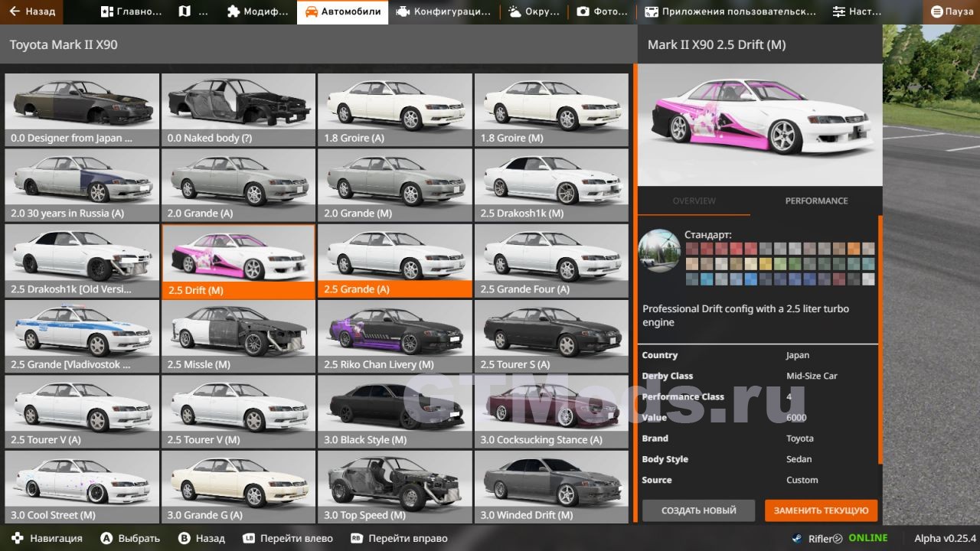The width and height of the screenshot is (980, 551).
Task: Click the Steam icon beside Rifler
Action: coord(797,538)
